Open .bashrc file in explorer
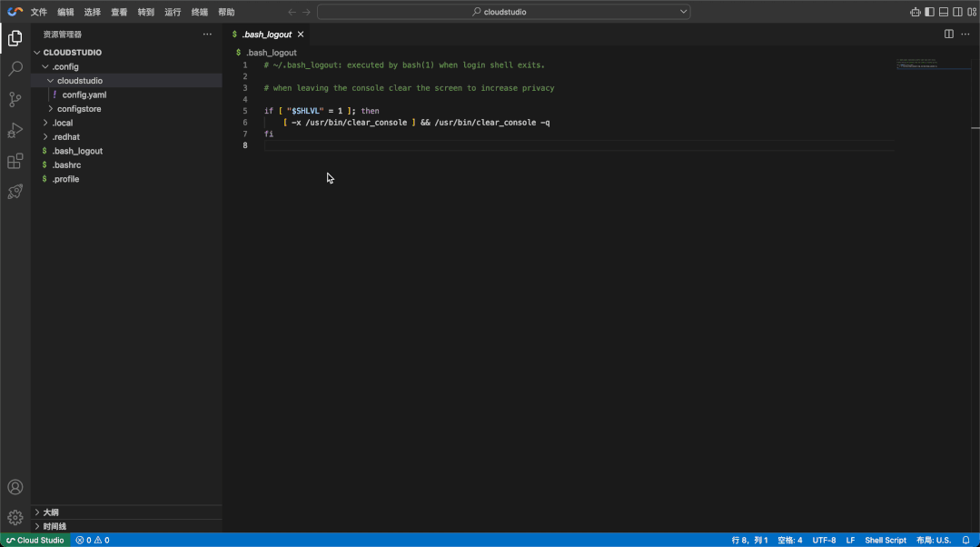Image resolution: width=980 pixels, height=547 pixels. pyautogui.click(x=66, y=165)
